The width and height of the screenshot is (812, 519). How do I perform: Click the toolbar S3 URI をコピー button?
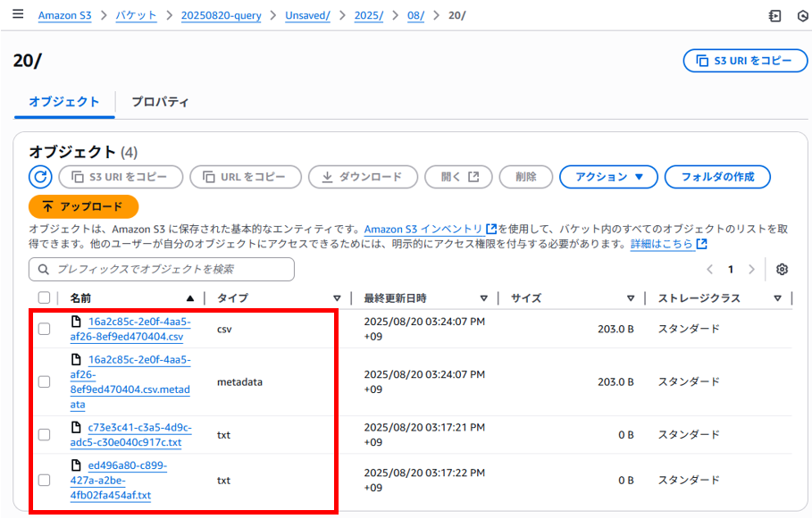pyautogui.click(x=121, y=177)
